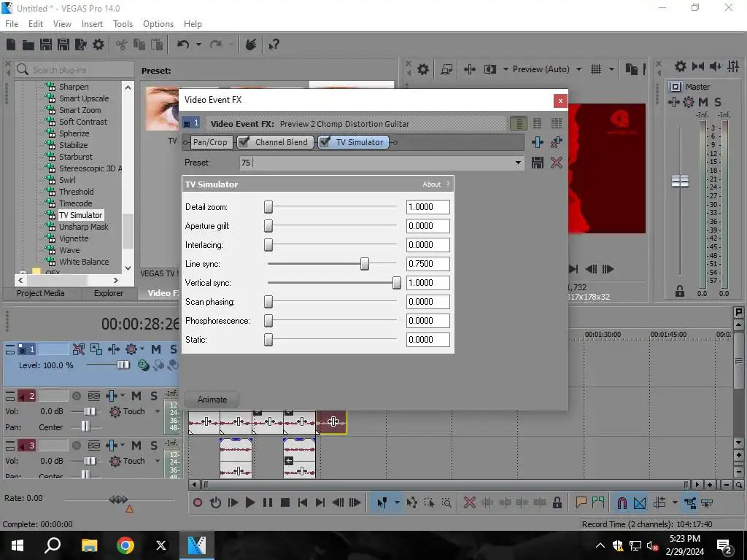
Task: Open overlays grid dropdown arrow in preview
Action: pyautogui.click(x=611, y=69)
